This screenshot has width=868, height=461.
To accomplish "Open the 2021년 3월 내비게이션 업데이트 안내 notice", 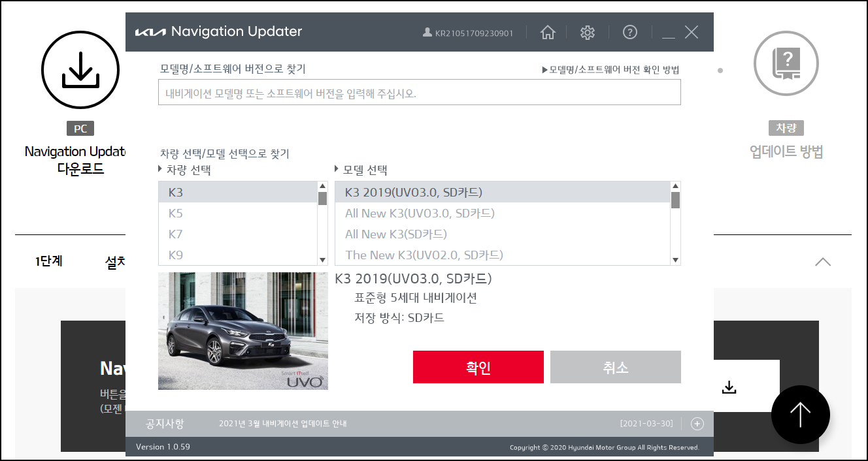I will [x=282, y=424].
